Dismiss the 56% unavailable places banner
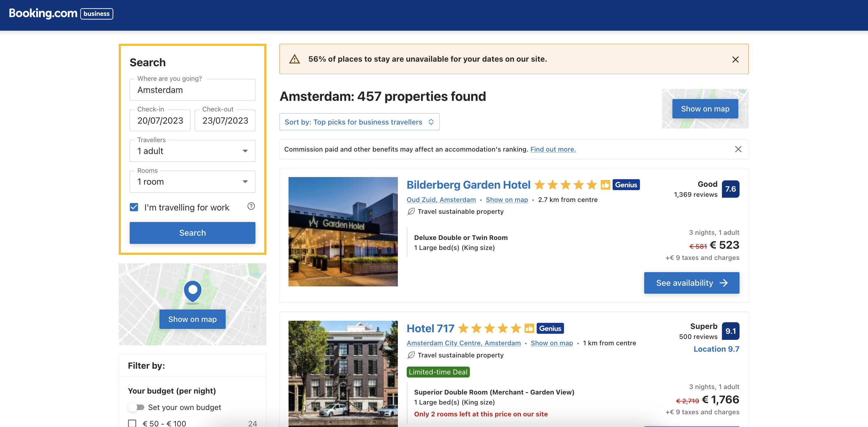 [x=736, y=59]
